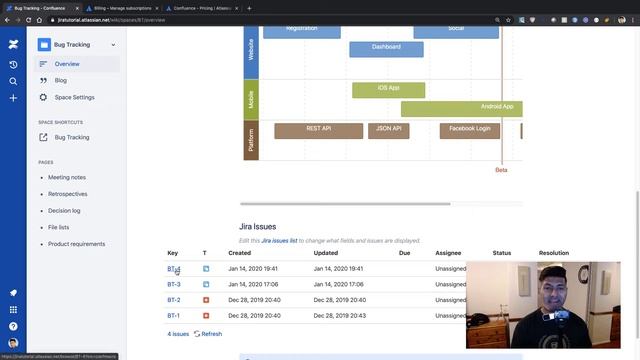Open the Search icon in the blue sidebar
This screenshot has height=360, width=640.
(x=13, y=81)
